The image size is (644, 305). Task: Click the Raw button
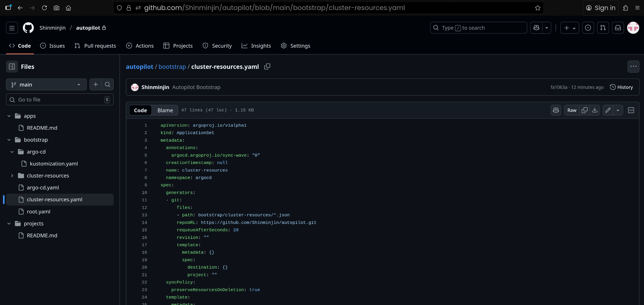click(x=572, y=110)
